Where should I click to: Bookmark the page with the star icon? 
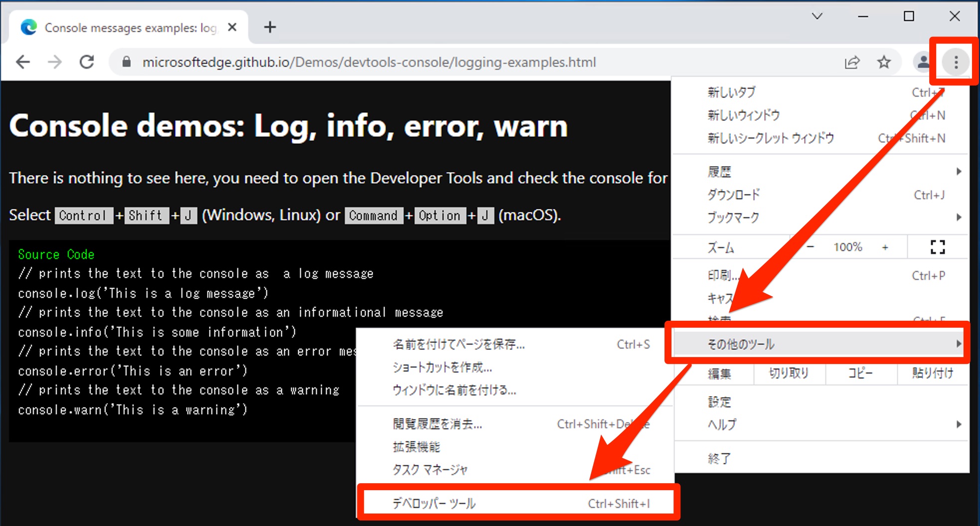click(884, 62)
